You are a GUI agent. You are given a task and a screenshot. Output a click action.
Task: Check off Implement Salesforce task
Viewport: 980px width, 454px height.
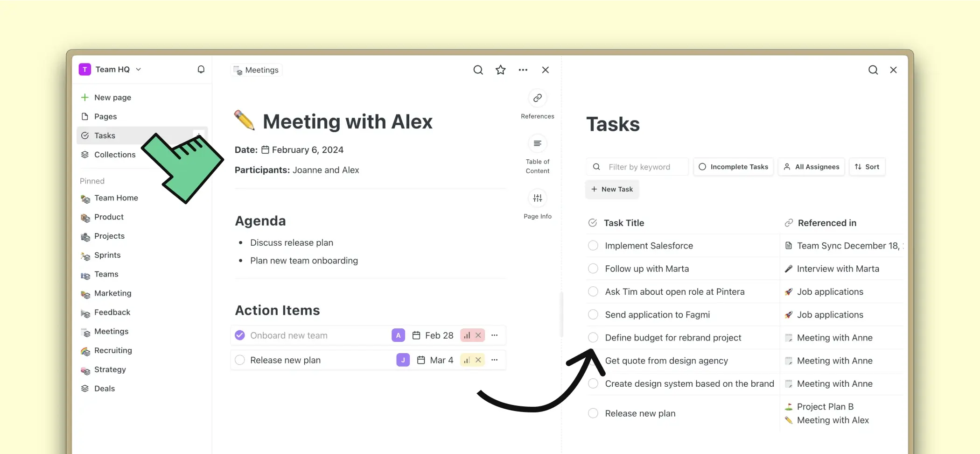pyautogui.click(x=593, y=246)
